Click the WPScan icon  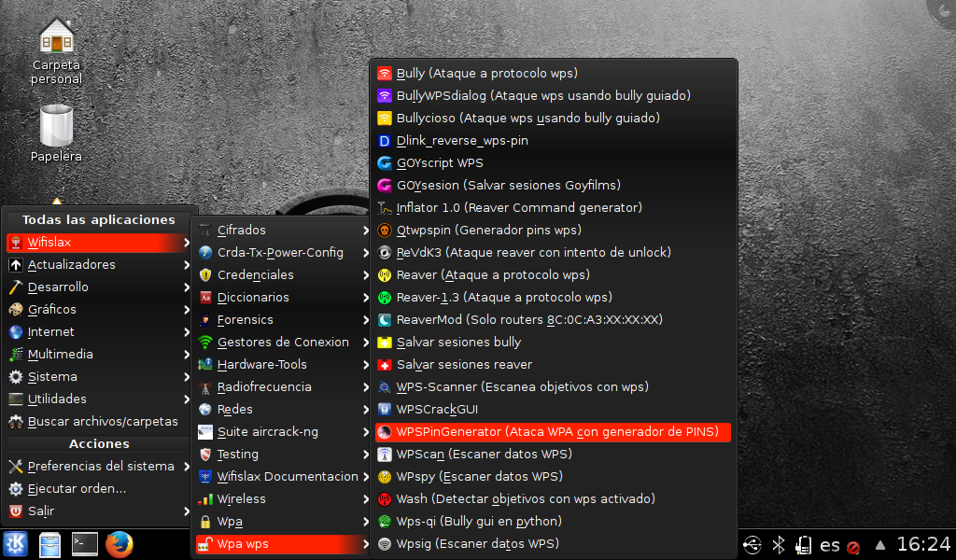tap(384, 455)
